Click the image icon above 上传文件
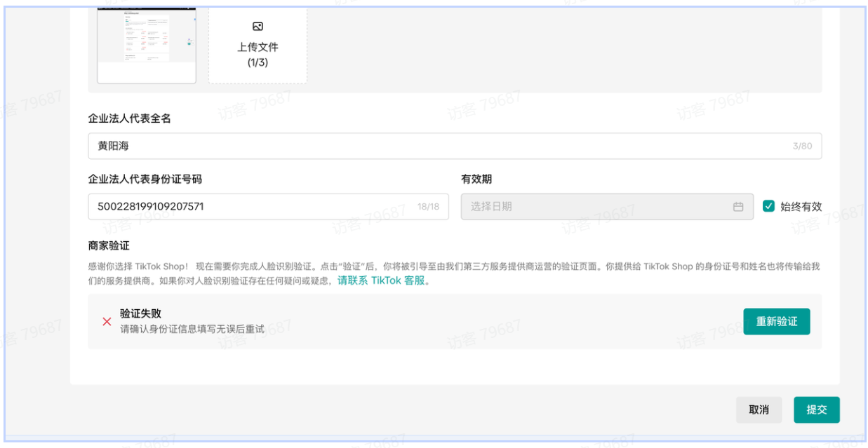 [x=258, y=27]
